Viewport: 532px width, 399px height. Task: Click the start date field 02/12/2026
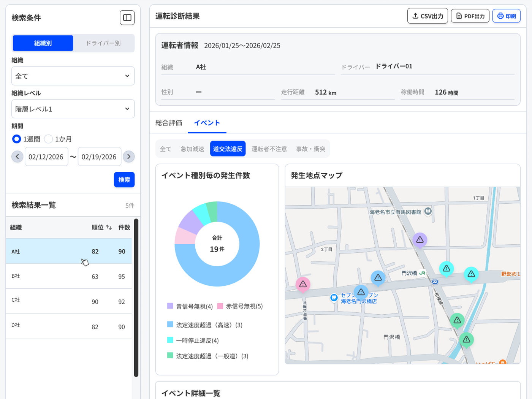tap(46, 157)
